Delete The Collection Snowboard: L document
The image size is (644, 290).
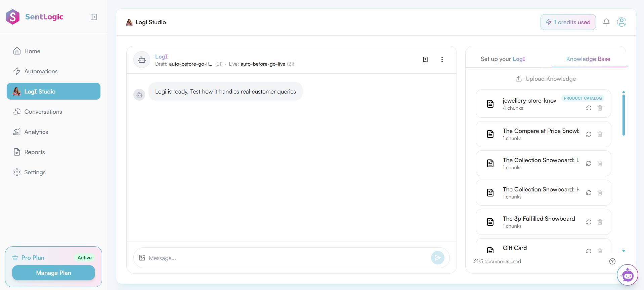tap(600, 164)
